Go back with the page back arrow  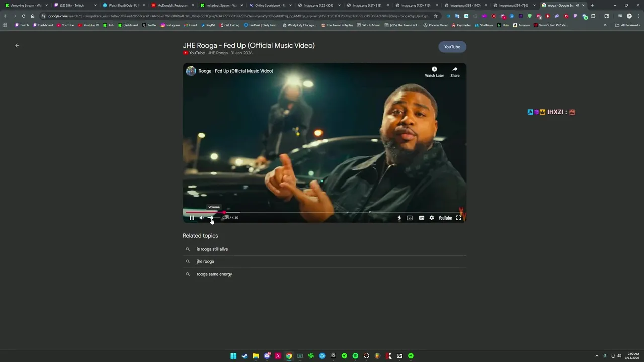coord(17,45)
